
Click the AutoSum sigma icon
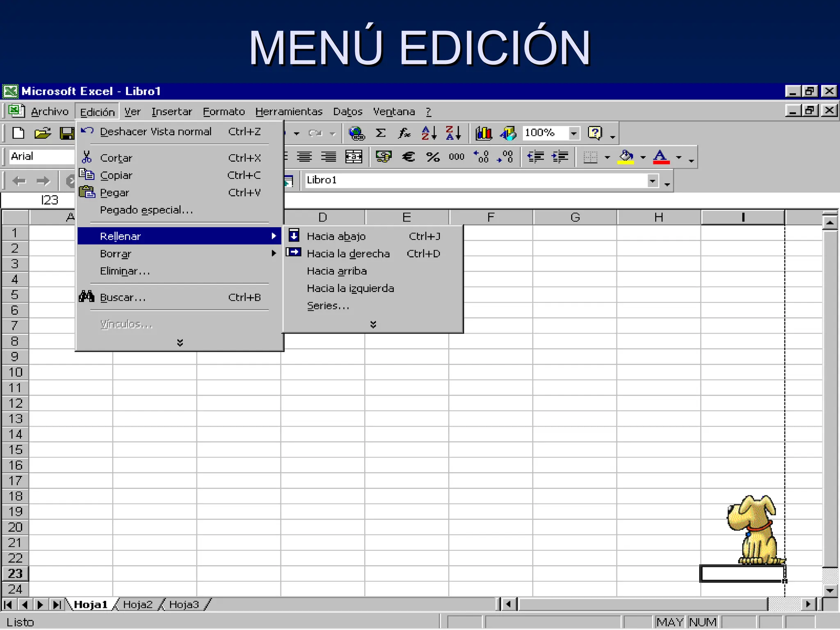tap(380, 133)
